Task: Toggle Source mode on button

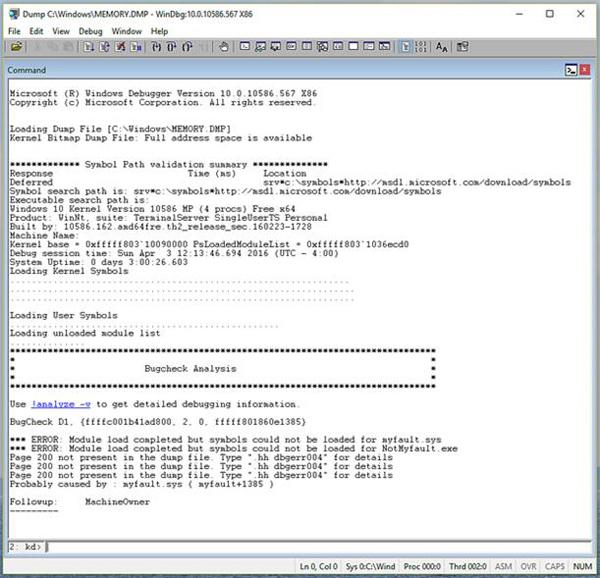Action: tap(406, 46)
